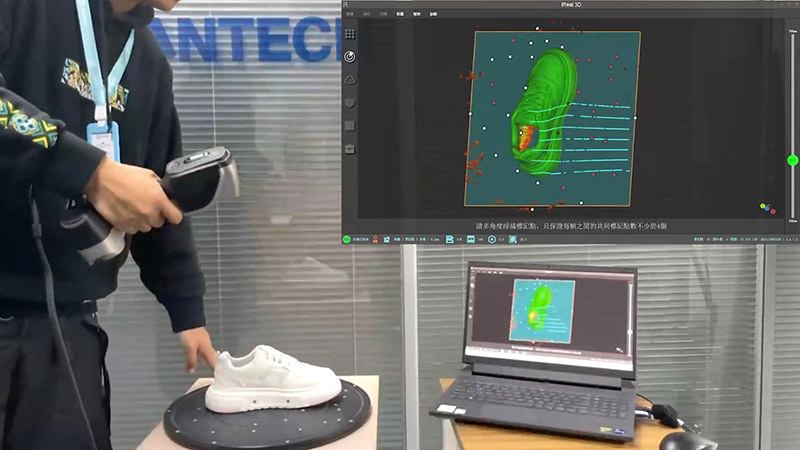The height and width of the screenshot is (450, 800).
Task: Click the teal bus-shaped icon in status bar
Action: (x=471, y=239)
